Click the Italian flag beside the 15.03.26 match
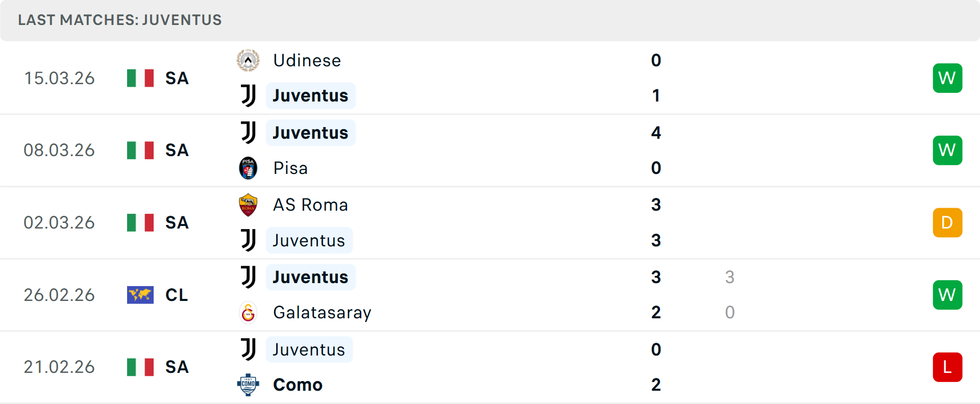This screenshot has width=980, height=404. coord(140,78)
